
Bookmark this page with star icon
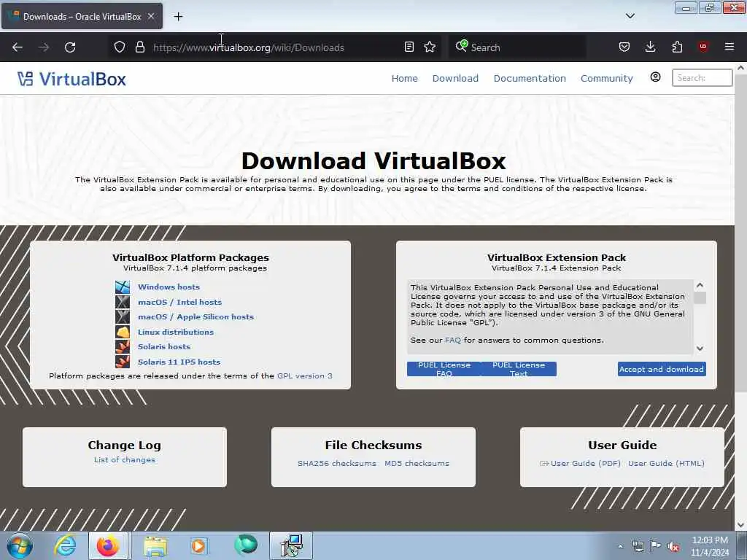click(430, 47)
